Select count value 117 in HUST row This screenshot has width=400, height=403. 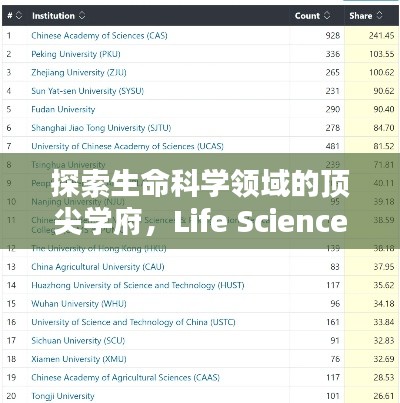click(333, 285)
